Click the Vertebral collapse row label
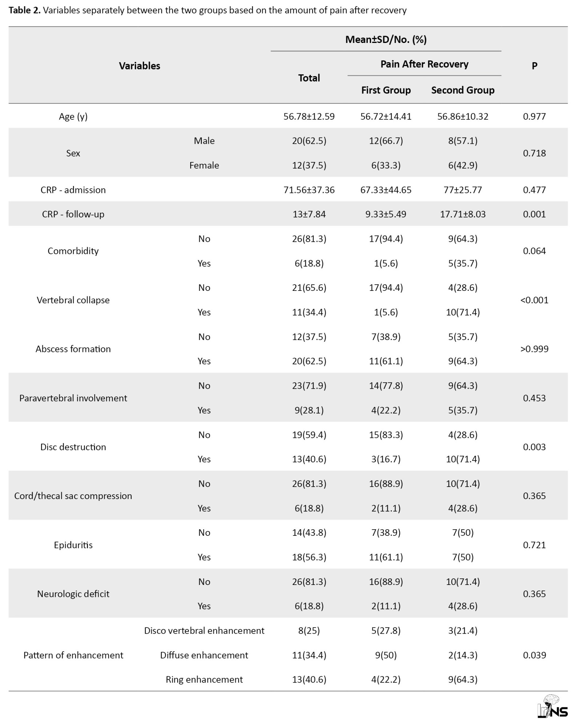This screenshot has width=582, height=728. coord(73,300)
